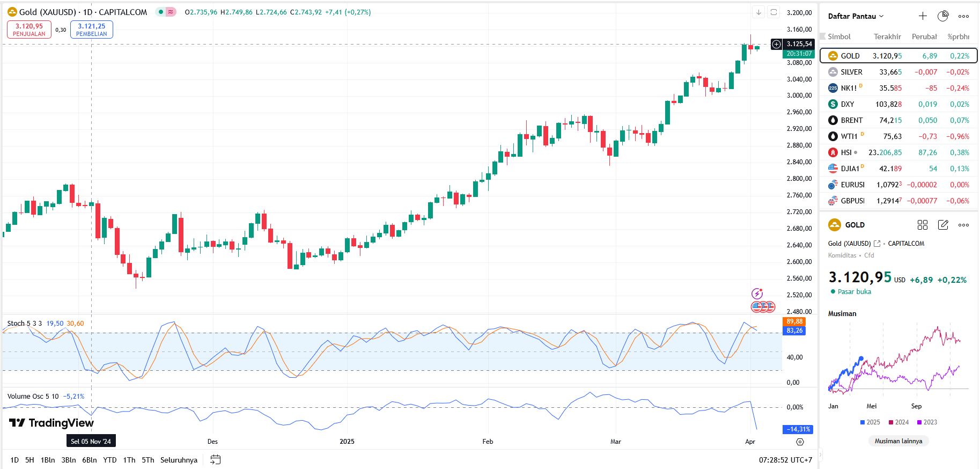Select the 1Bln time range
This screenshot has width=980, height=469.
(48, 460)
